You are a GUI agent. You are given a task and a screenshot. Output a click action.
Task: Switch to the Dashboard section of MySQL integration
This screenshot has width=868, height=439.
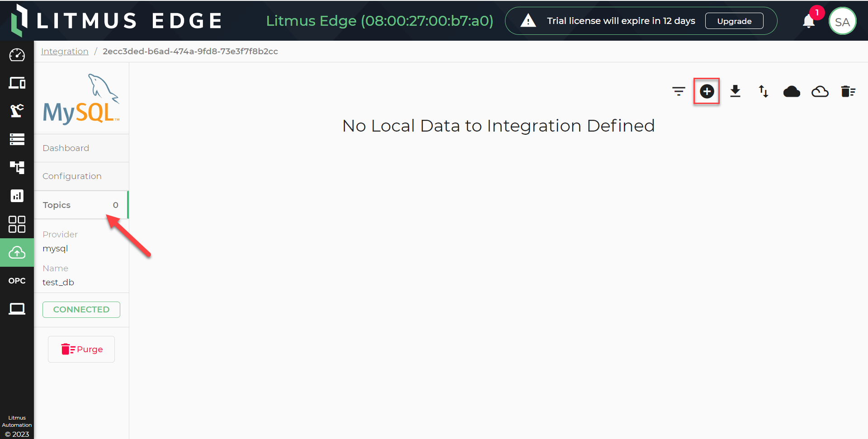click(x=66, y=148)
